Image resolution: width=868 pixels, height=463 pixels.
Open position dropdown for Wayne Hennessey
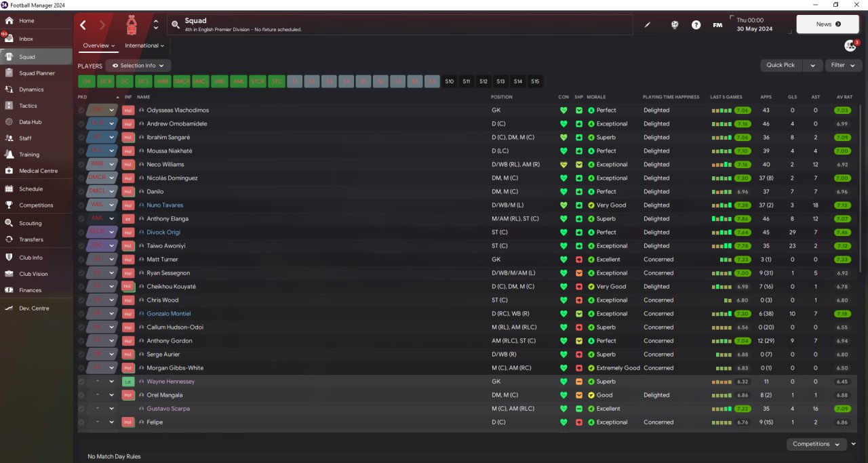click(x=112, y=382)
